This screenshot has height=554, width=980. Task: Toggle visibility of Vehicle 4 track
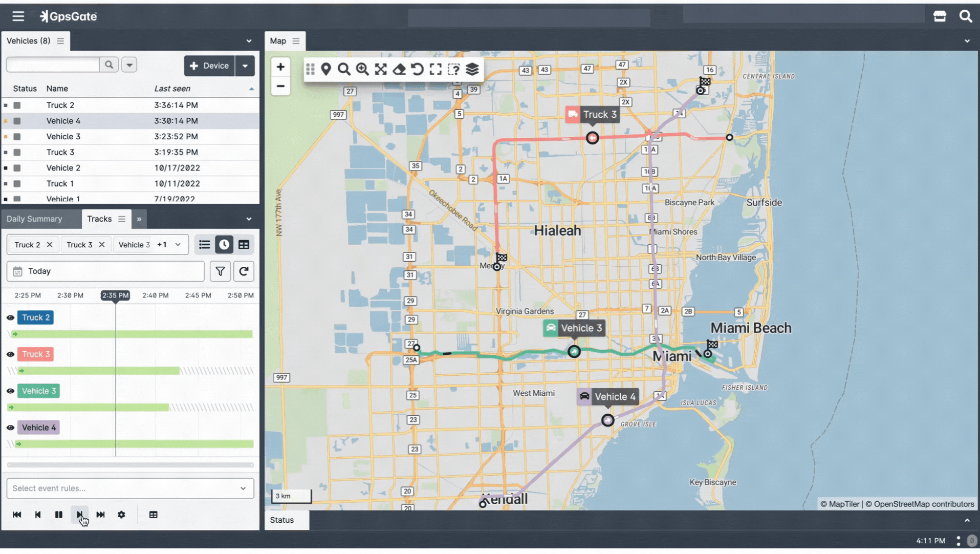10,427
